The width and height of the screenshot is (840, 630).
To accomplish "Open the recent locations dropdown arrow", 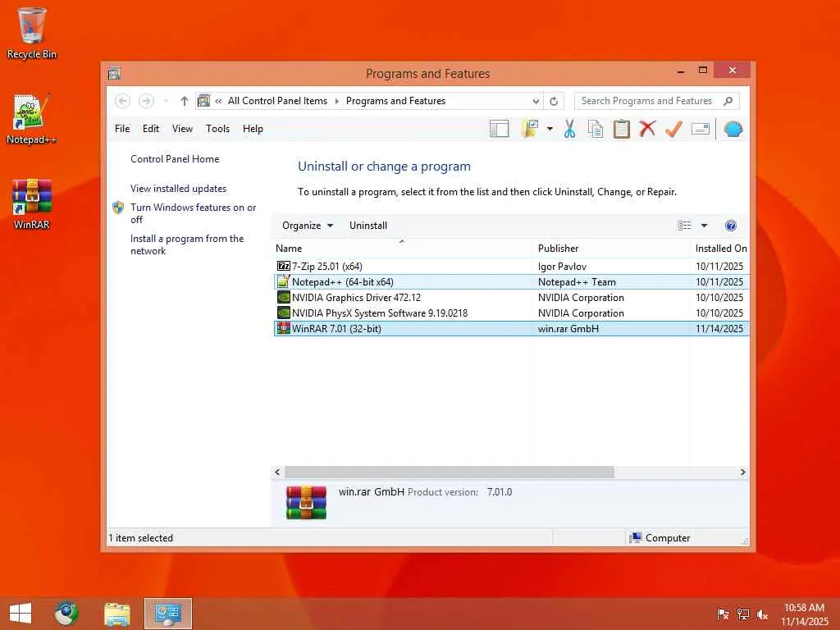I will pyautogui.click(x=166, y=101).
